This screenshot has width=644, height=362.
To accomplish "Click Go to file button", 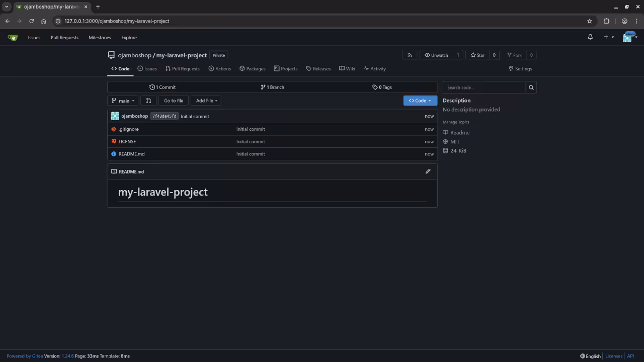I will [x=174, y=101].
